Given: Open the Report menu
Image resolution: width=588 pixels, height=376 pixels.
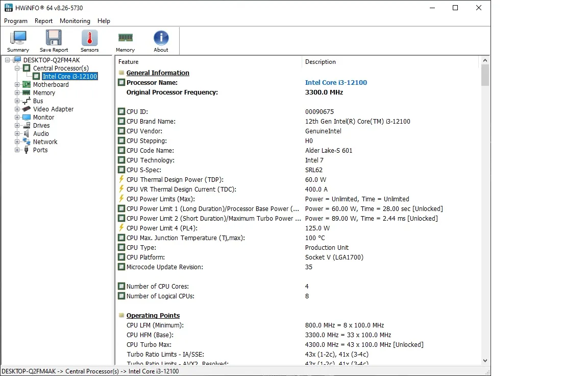Looking at the screenshot, I should click(x=43, y=21).
